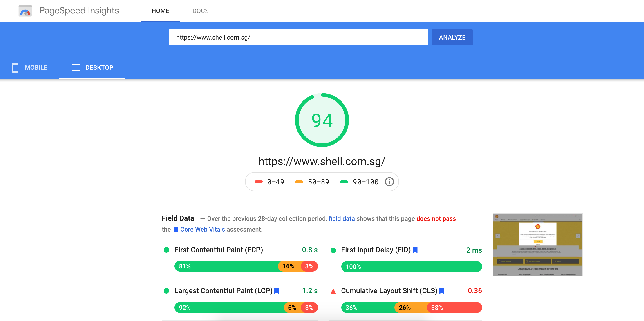
Task: Click the green status dot beside FCP
Action: coord(166,250)
